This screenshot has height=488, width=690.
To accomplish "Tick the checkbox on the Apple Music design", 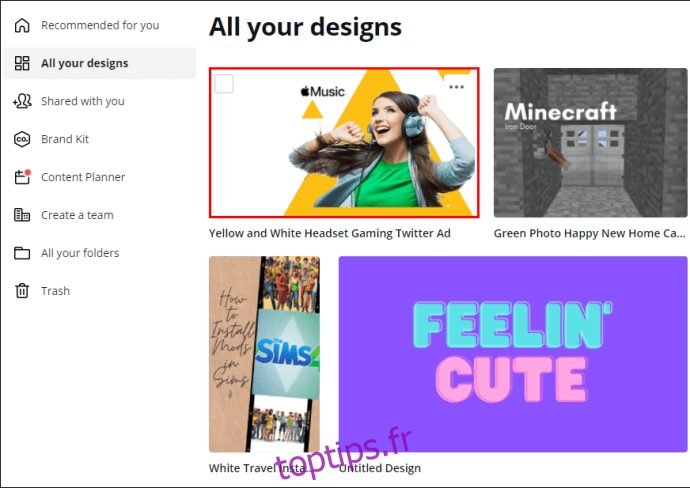I will click(x=224, y=84).
